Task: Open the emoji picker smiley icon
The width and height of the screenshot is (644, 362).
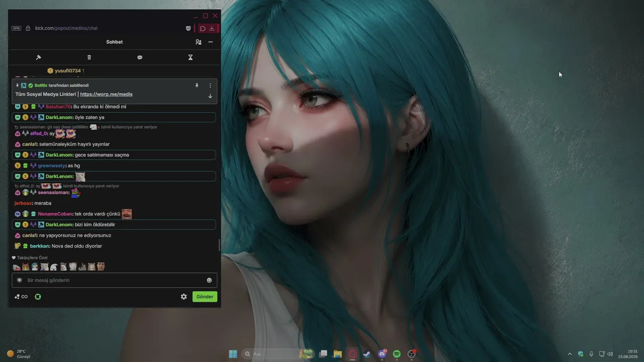Action: point(209,280)
